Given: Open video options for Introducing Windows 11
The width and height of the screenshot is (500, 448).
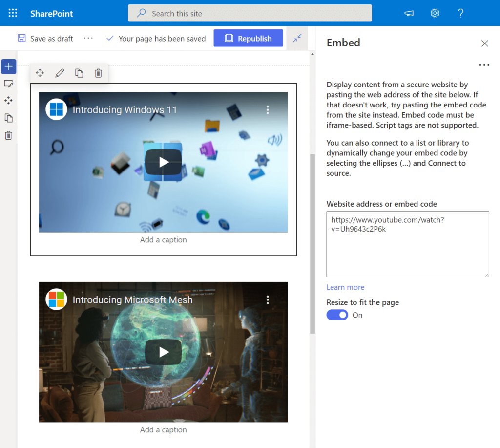Looking at the screenshot, I should click(268, 110).
